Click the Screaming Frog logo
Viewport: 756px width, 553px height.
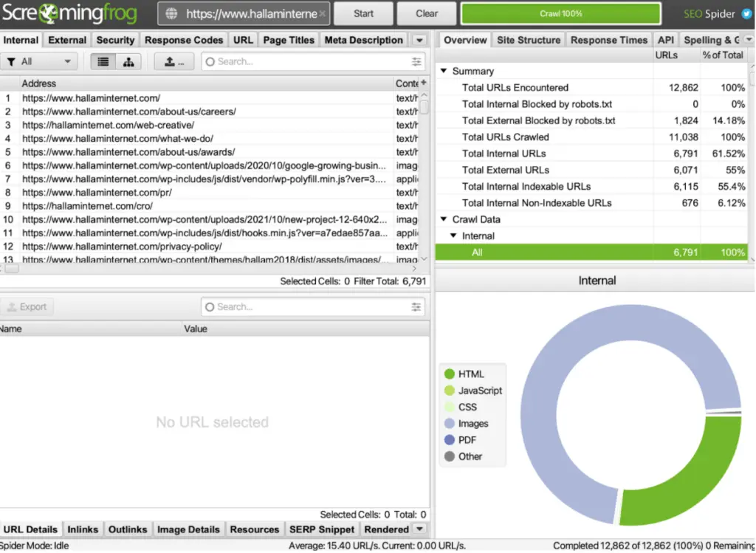pos(69,14)
